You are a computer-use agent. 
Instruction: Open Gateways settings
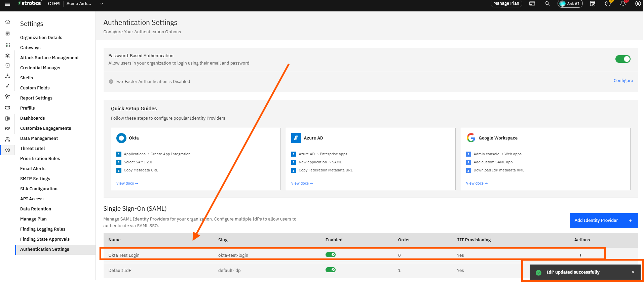pos(30,47)
